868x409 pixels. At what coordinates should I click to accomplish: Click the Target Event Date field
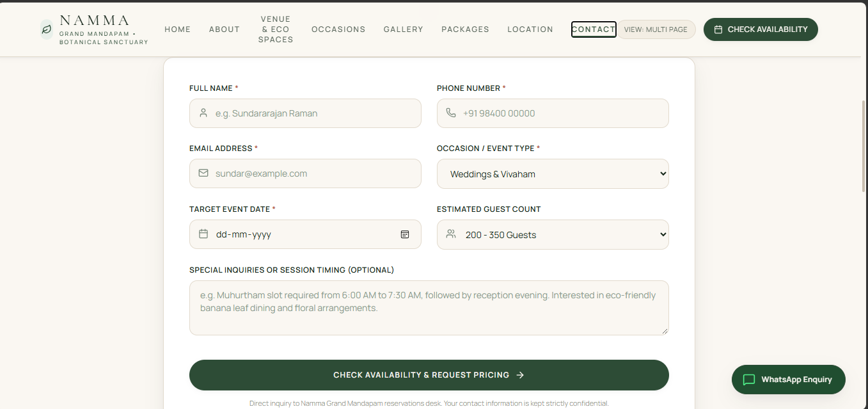point(305,234)
